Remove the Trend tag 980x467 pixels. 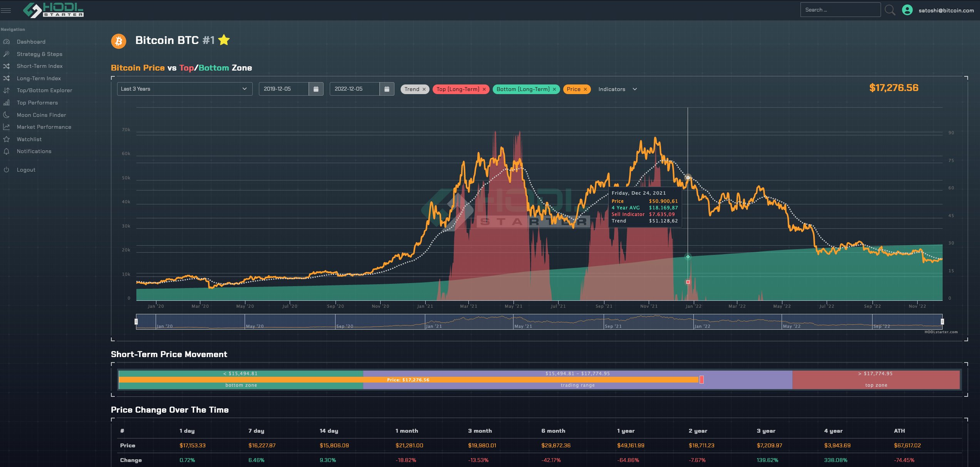(x=424, y=89)
